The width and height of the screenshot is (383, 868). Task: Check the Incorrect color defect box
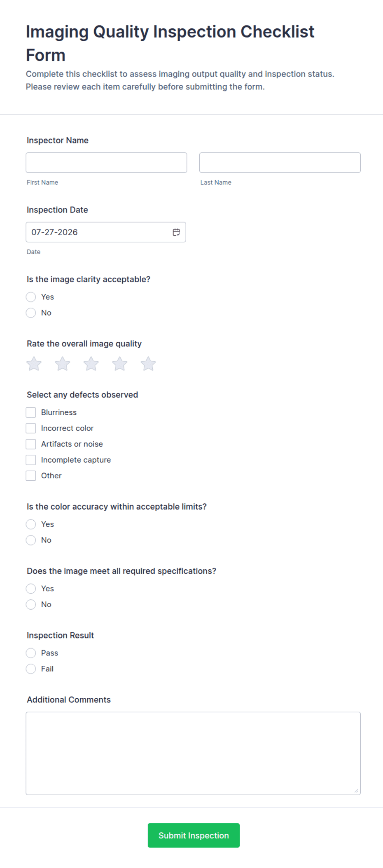click(31, 428)
